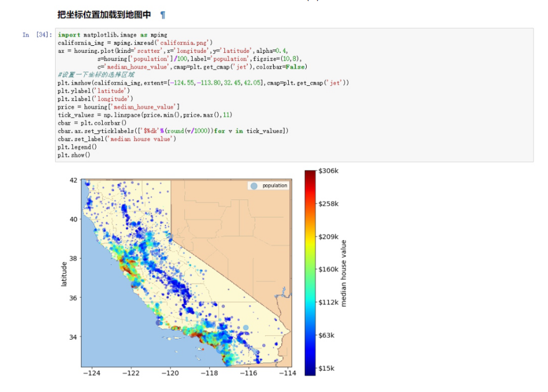Click the 'median house value' colorbar label
This screenshot has height=392, width=548.
click(343, 274)
